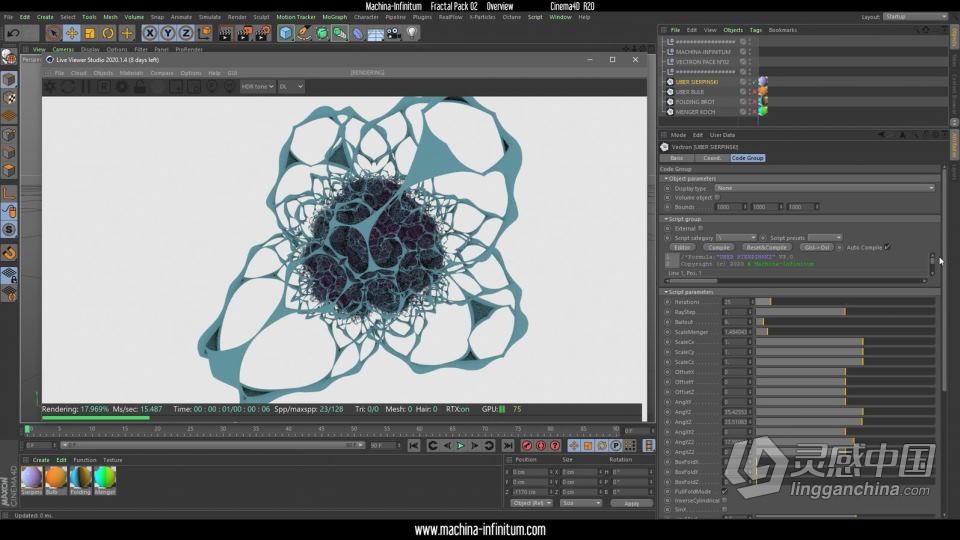Open the Size mode dropdown
Viewport: 960px width, 540px height.
(x=581, y=503)
